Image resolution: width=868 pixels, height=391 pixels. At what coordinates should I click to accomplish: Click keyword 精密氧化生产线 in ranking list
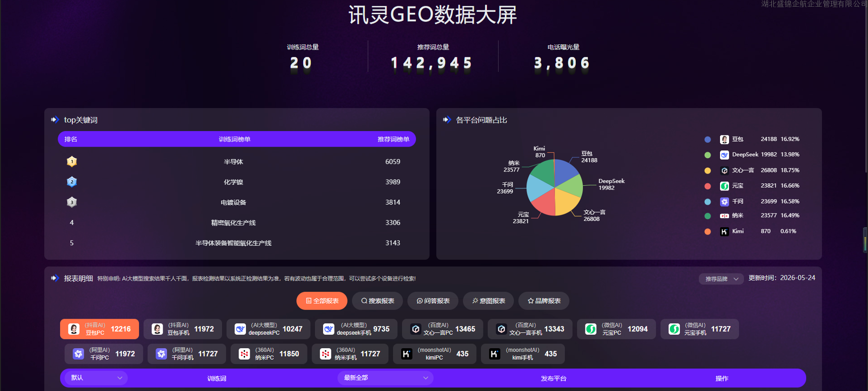234,223
